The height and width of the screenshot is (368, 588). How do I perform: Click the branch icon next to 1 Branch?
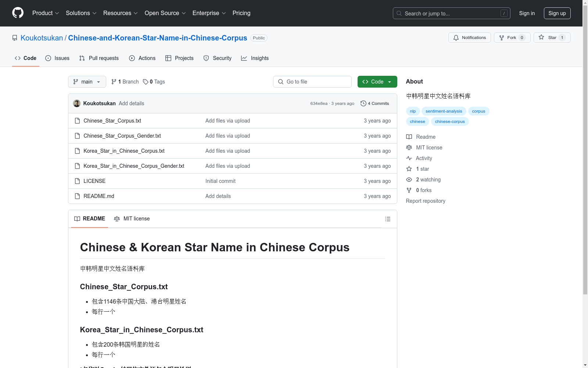(x=114, y=82)
